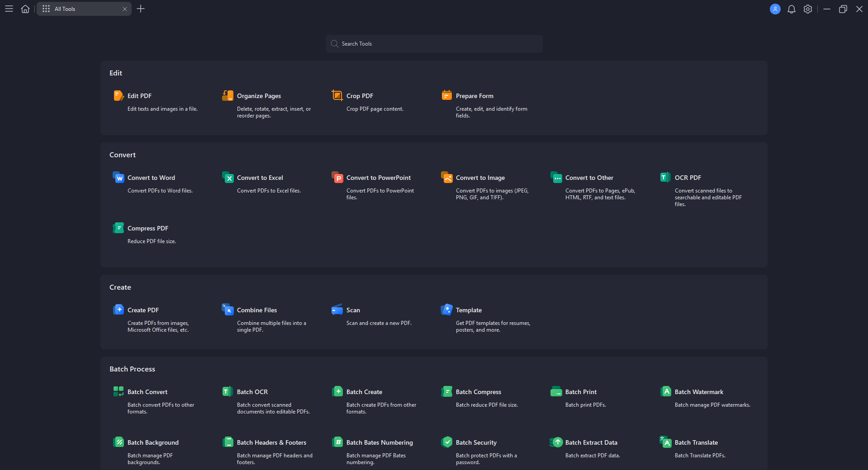Click the "Crop PDF page content." description
The image size is (868, 470).
point(375,109)
